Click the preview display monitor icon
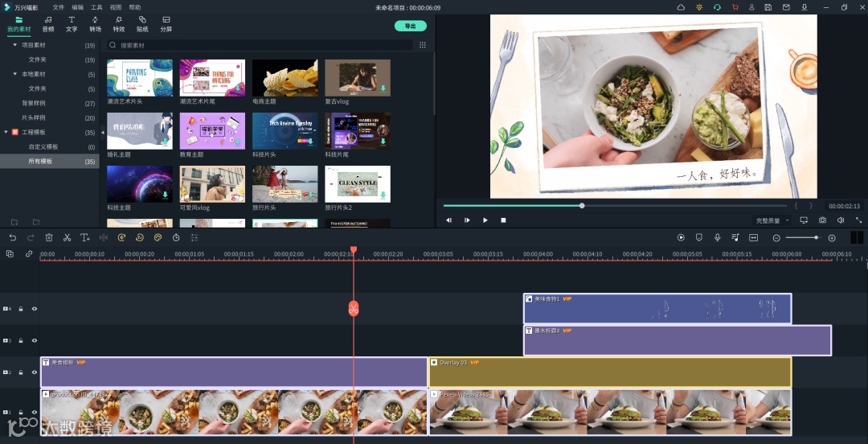The height and width of the screenshot is (444, 868). click(804, 220)
